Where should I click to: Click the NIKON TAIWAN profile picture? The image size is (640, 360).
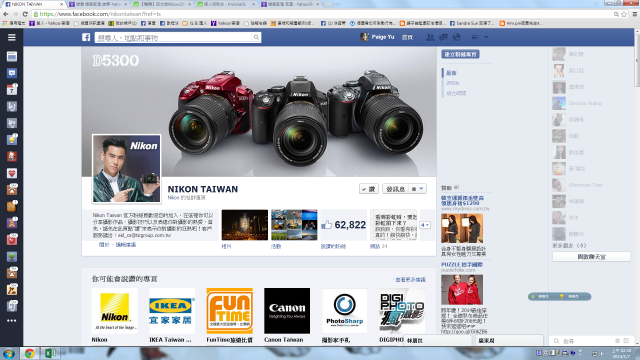coord(126,168)
